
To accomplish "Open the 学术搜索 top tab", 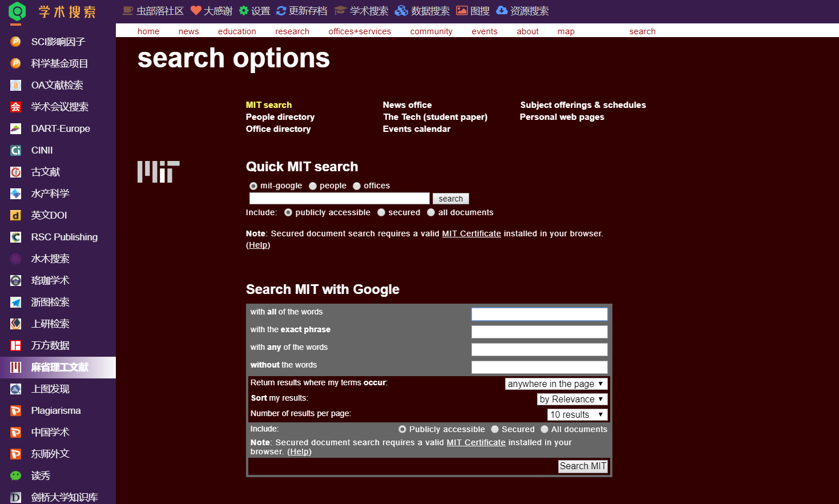I will point(361,11).
